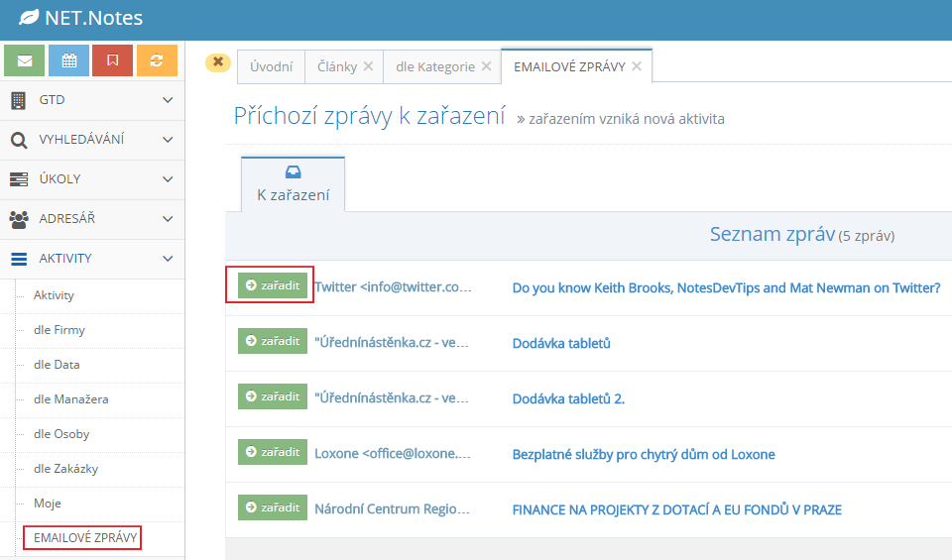Viewport: 952px width, 560px height.
Task: Open dle Osoby submenu item
Action: click(x=61, y=434)
